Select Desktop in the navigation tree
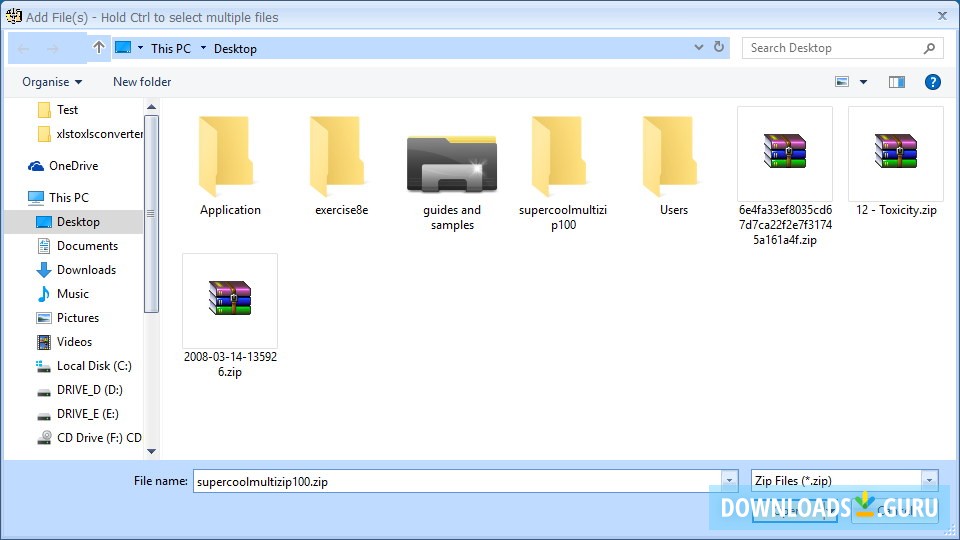The height and width of the screenshot is (540, 960). click(73, 222)
